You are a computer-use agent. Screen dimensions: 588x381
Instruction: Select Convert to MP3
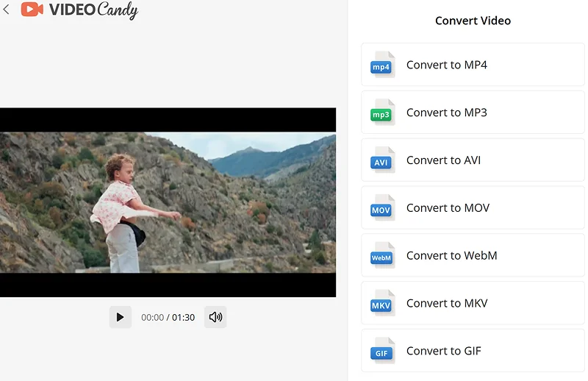click(x=473, y=113)
